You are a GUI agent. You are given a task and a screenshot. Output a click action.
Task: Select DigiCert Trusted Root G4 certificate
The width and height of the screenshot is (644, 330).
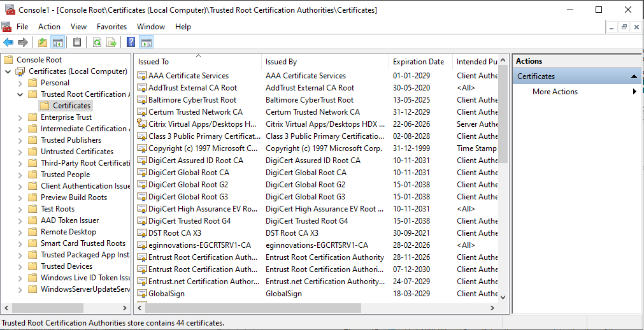(316, 220)
